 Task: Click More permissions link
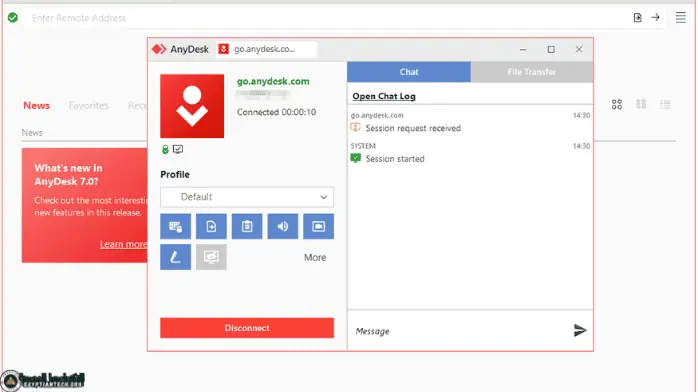click(315, 258)
